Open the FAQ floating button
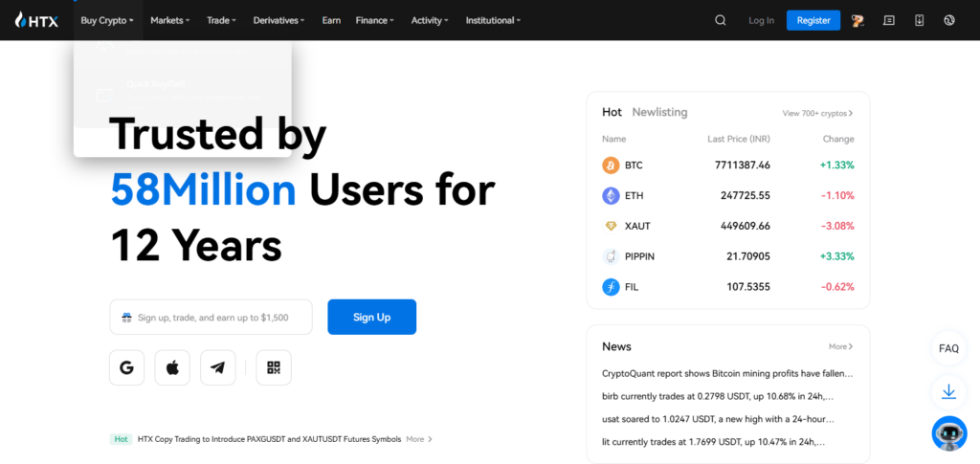Screen dimensions: 980x464 [x=948, y=348]
